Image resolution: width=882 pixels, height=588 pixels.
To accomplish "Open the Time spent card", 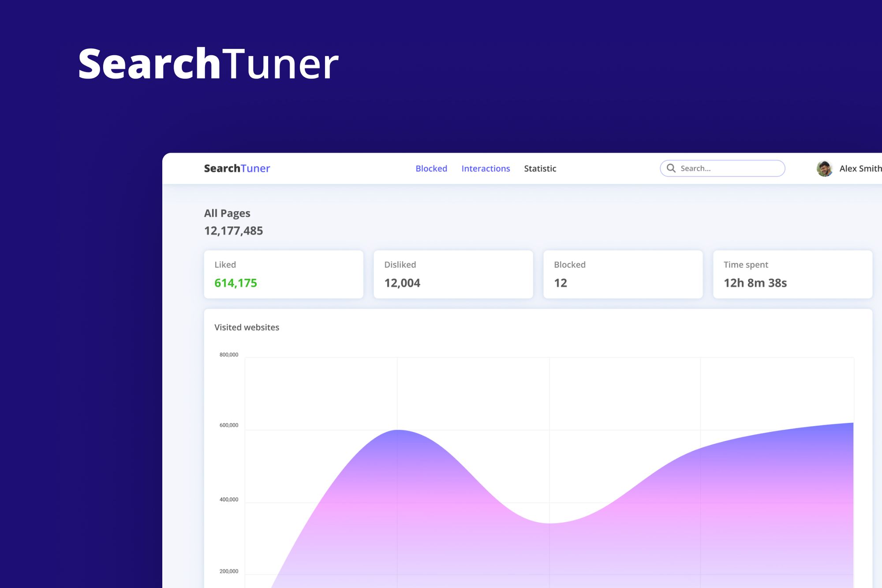I will pos(792,274).
